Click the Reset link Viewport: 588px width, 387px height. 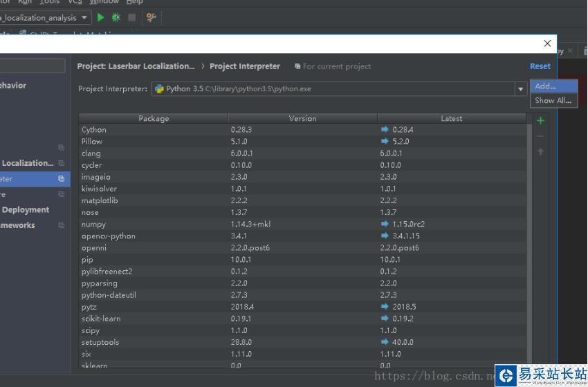[x=540, y=66]
